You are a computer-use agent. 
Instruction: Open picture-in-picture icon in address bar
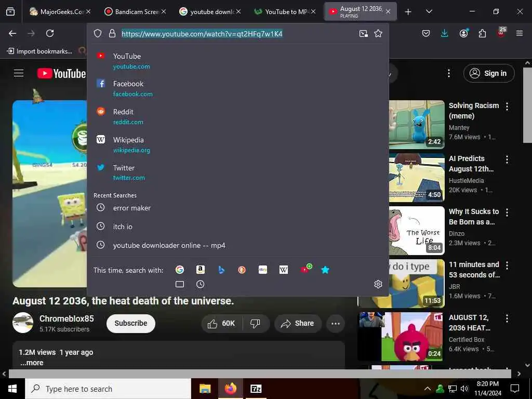coord(363,33)
